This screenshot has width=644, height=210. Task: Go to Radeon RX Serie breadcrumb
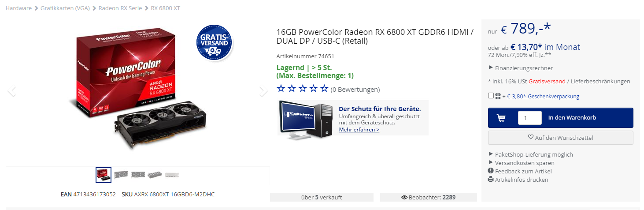120,8
